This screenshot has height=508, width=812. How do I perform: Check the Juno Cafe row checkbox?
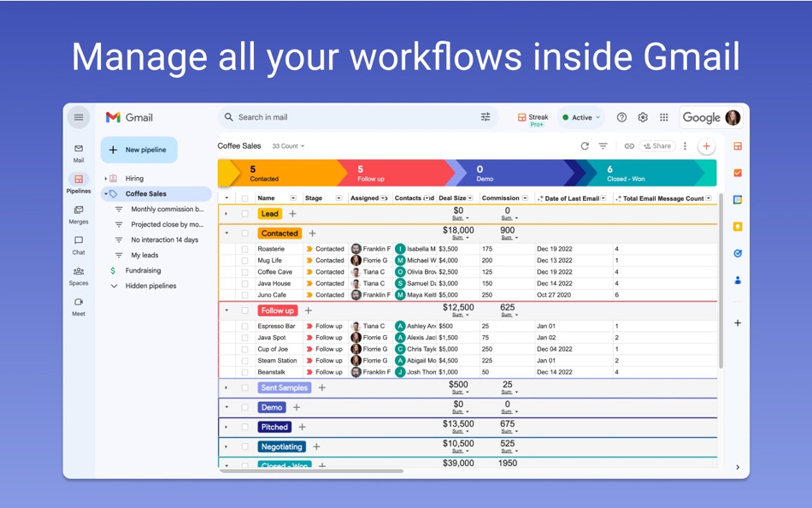(245, 295)
